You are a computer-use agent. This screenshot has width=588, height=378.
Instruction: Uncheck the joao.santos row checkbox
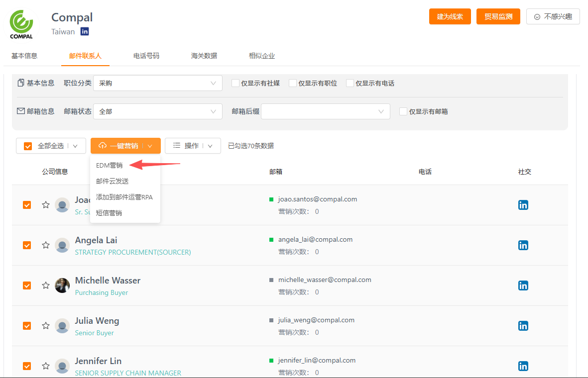coord(27,205)
